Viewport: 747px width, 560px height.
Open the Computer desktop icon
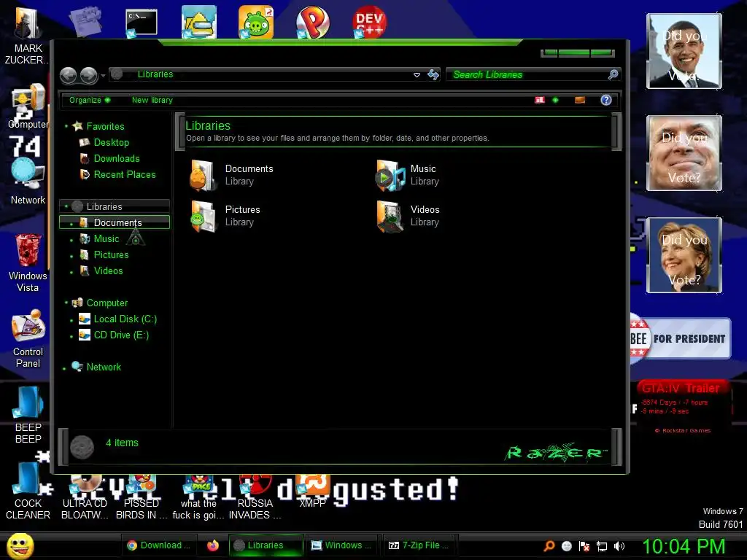coord(28,106)
